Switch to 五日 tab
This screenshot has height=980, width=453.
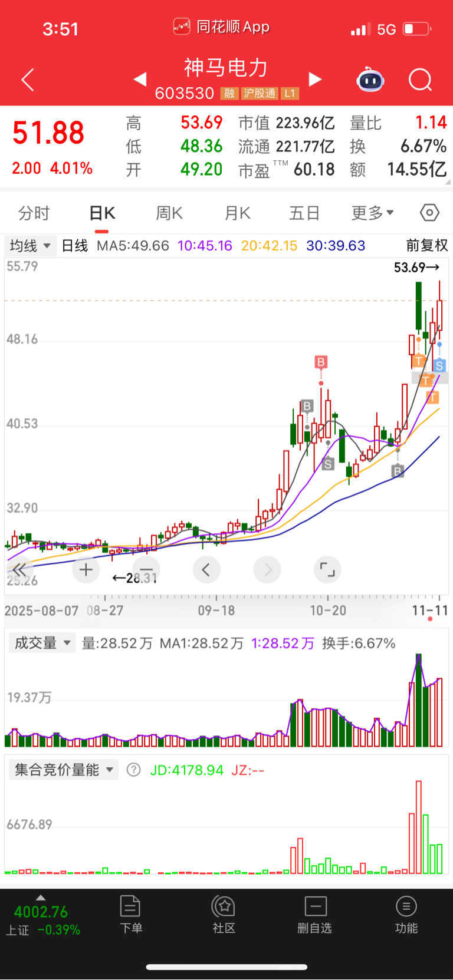coord(304,213)
